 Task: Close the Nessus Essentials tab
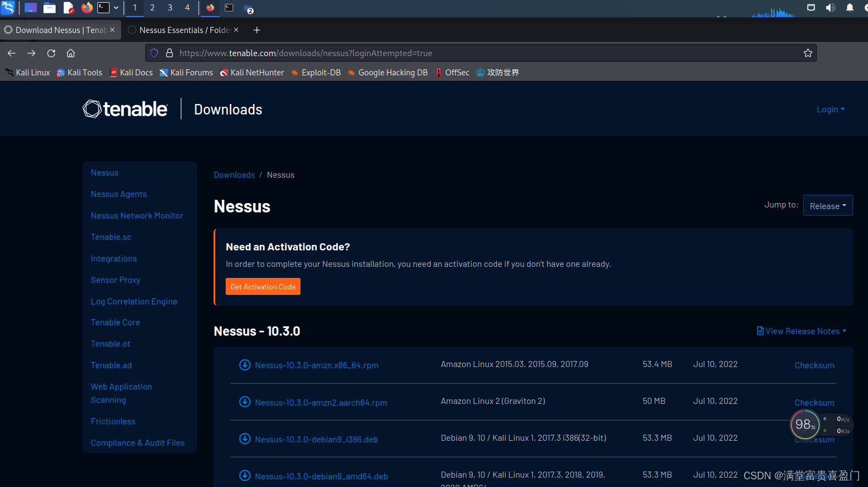click(236, 30)
